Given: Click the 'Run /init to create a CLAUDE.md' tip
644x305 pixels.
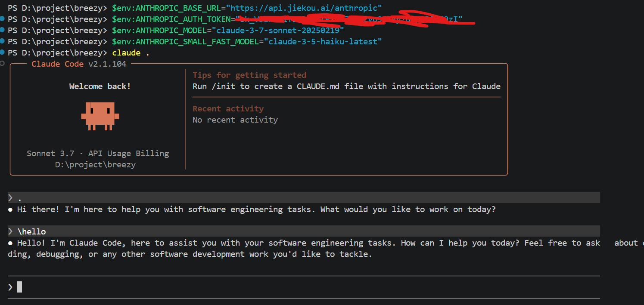Looking at the screenshot, I should pos(346,86).
